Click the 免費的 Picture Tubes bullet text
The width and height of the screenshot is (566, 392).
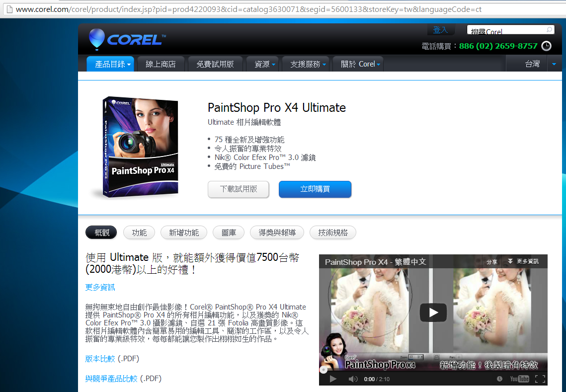(252, 166)
